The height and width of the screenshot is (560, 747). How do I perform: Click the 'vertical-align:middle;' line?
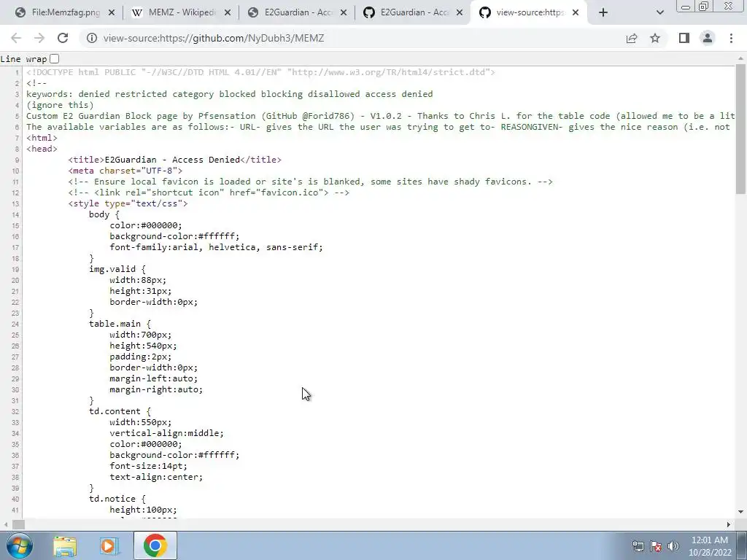point(167,433)
